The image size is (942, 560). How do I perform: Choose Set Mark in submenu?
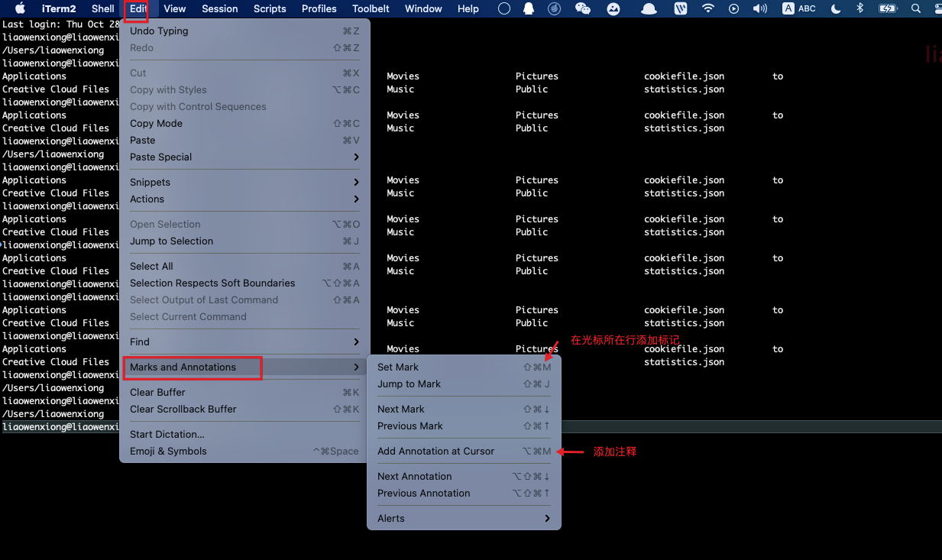coord(465,367)
